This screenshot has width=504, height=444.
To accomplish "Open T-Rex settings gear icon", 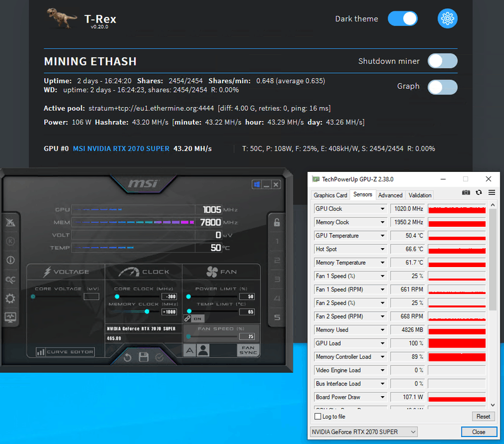I will click(x=447, y=19).
